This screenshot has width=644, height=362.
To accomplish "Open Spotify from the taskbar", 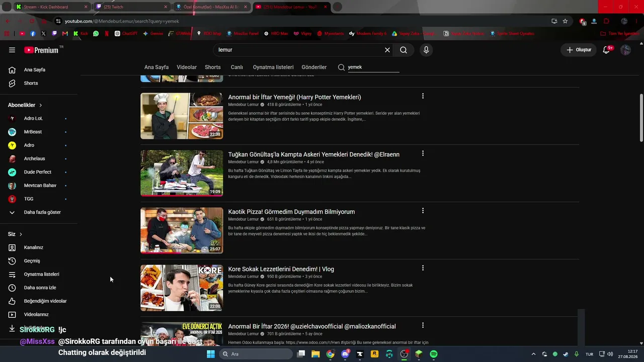I will click(434, 354).
